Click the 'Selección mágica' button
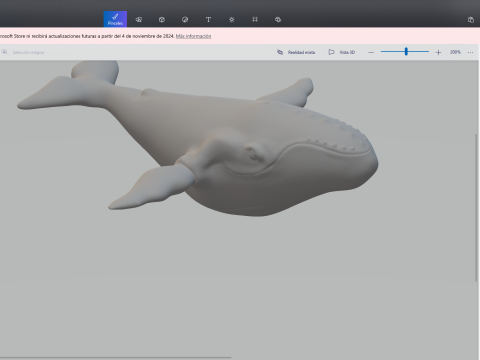Screen dimensions: 480x360 (23, 52)
